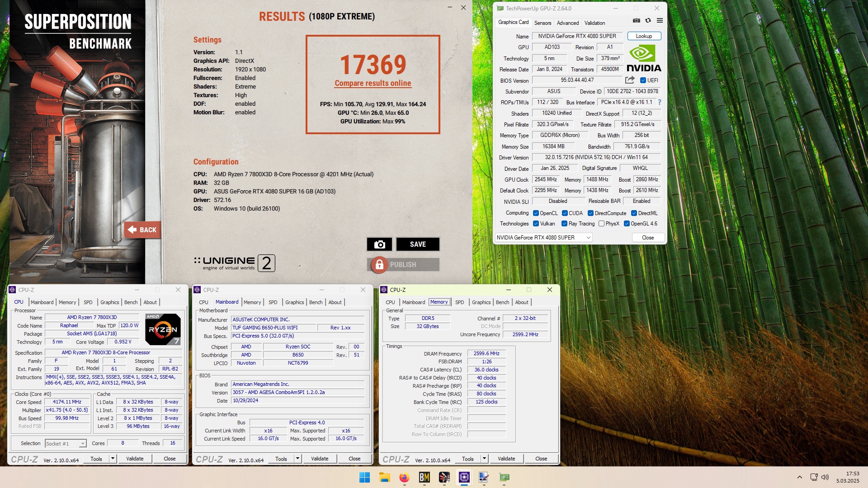The image size is (868, 488).
Task: Click Tools button in Memory CPU-Z window
Action: (468, 459)
